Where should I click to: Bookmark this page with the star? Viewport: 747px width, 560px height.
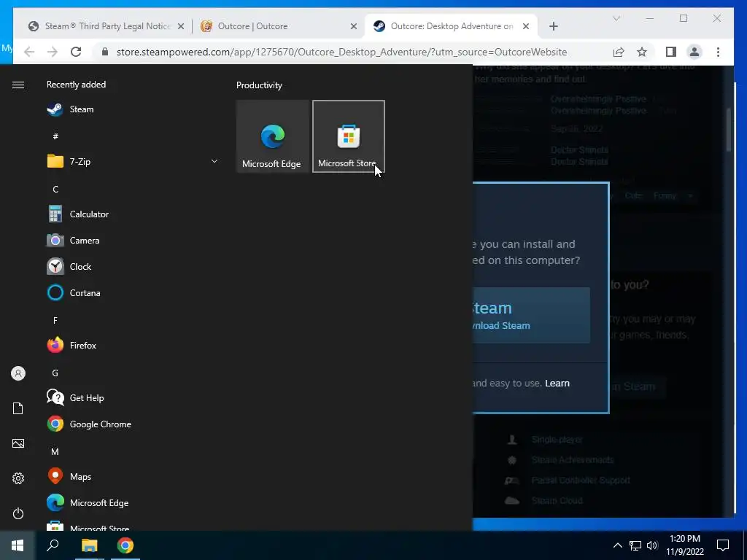pos(642,52)
